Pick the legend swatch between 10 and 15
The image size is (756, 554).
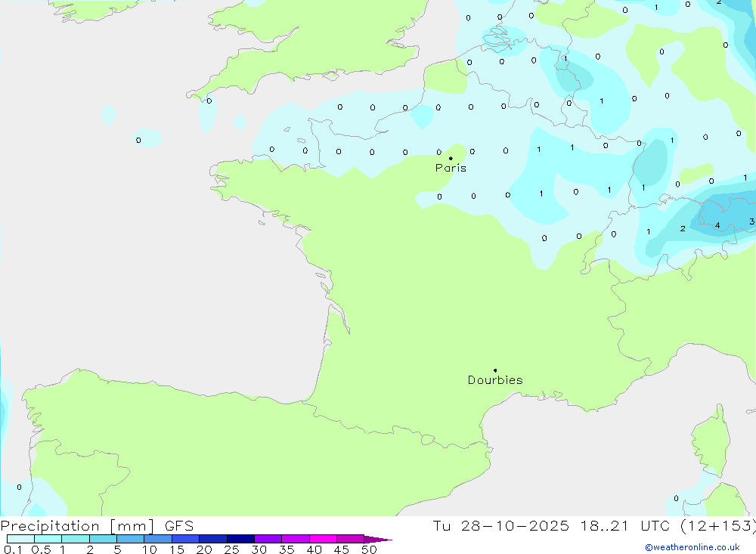158,539
